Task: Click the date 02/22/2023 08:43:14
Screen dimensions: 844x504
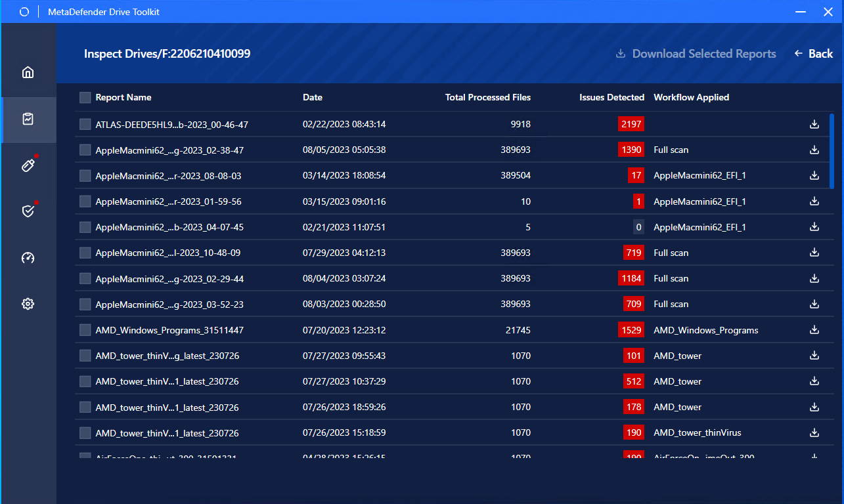Action: click(344, 124)
